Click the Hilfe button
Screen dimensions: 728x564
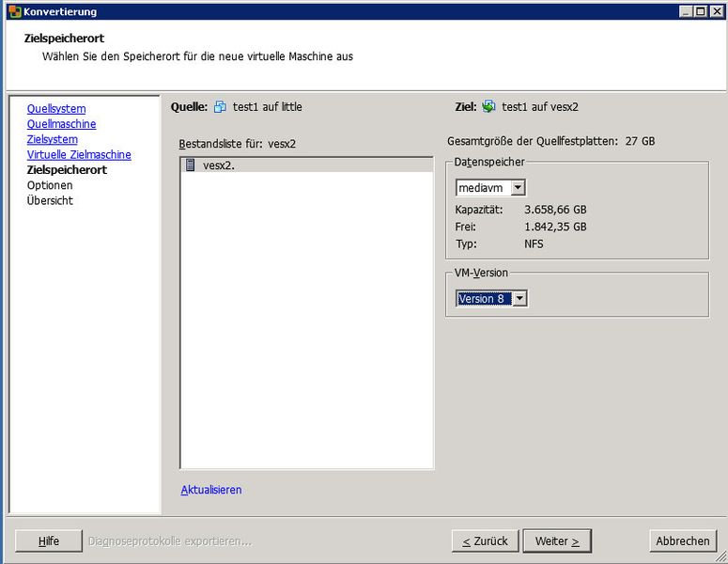(49, 541)
